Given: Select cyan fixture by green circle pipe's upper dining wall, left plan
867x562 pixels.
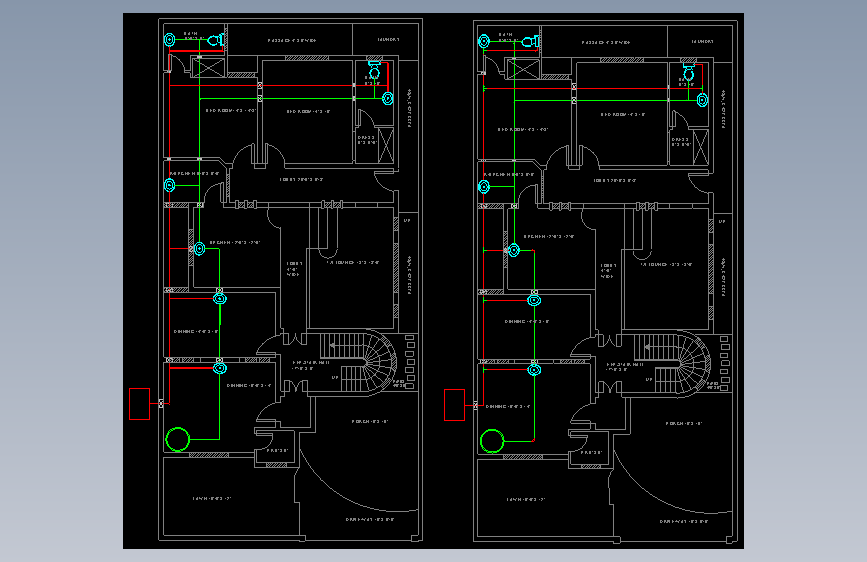Looking at the screenshot, I should point(220,299).
